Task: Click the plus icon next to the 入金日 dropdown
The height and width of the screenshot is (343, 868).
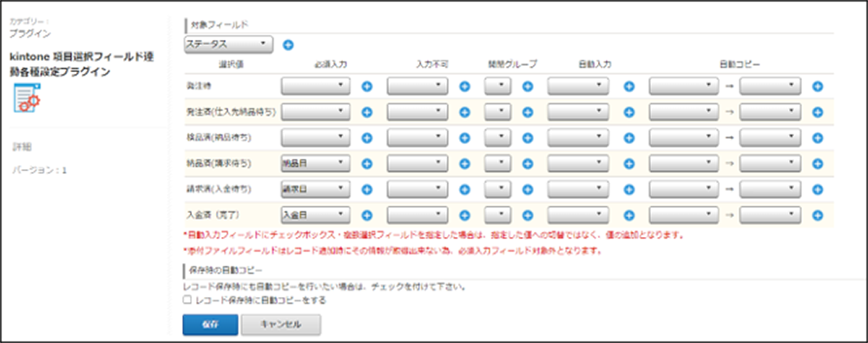Action: [x=366, y=215]
